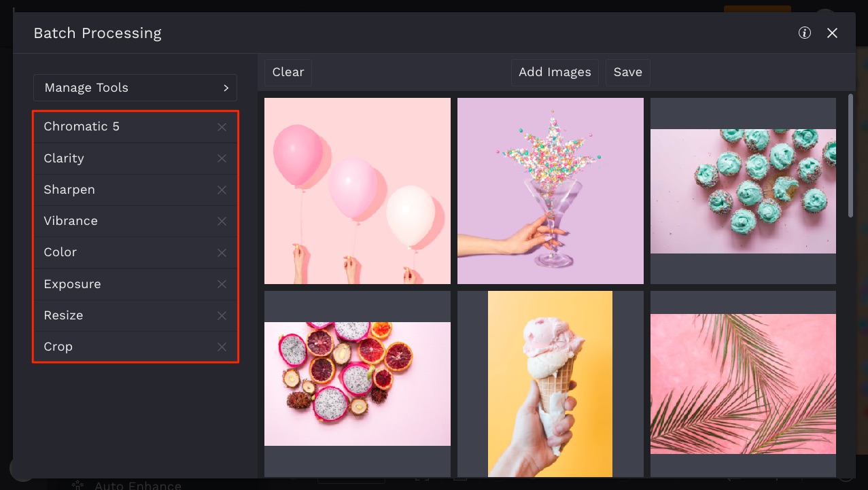Viewport: 868px width, 490px height.
Task: Click the image grid vertical scrollbar
Action: click(850, 156)
